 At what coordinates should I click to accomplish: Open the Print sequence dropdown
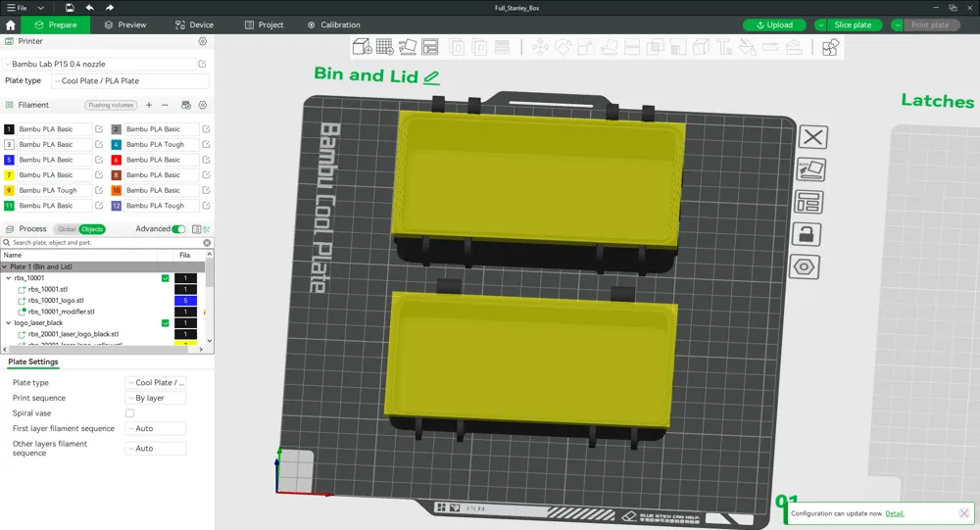pyautogui.click(x=156, y=398)
